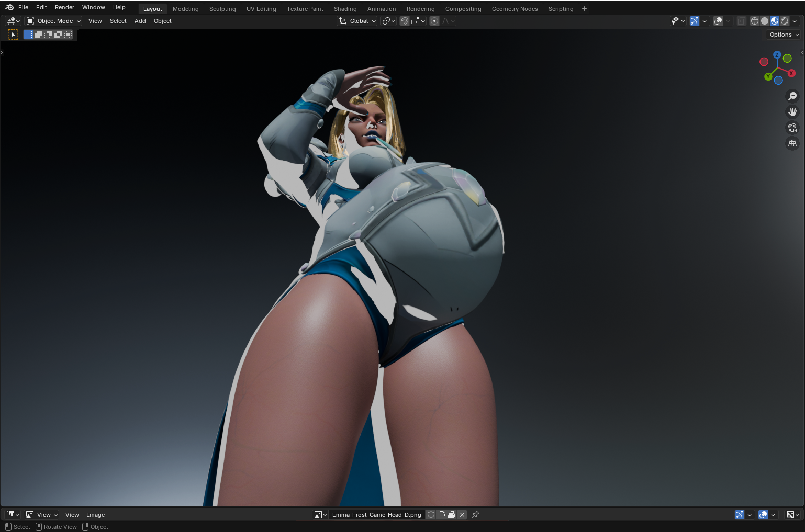This screenshot has width=805, height=532.
Task: Switch to the Sculpting workspace tab
Action: tap(222, 9)
